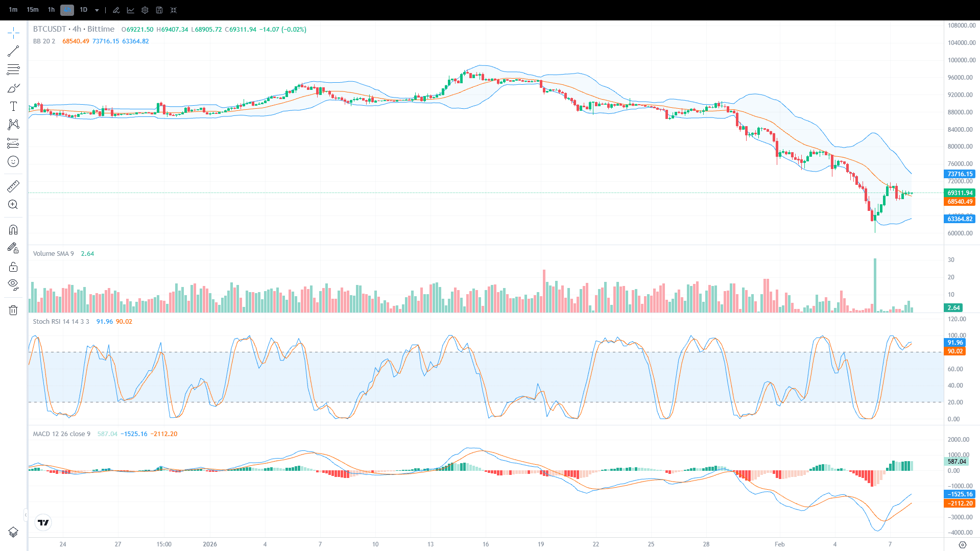Select the measure ruler tool
This screenshot has height=551, width=980.
13,186
